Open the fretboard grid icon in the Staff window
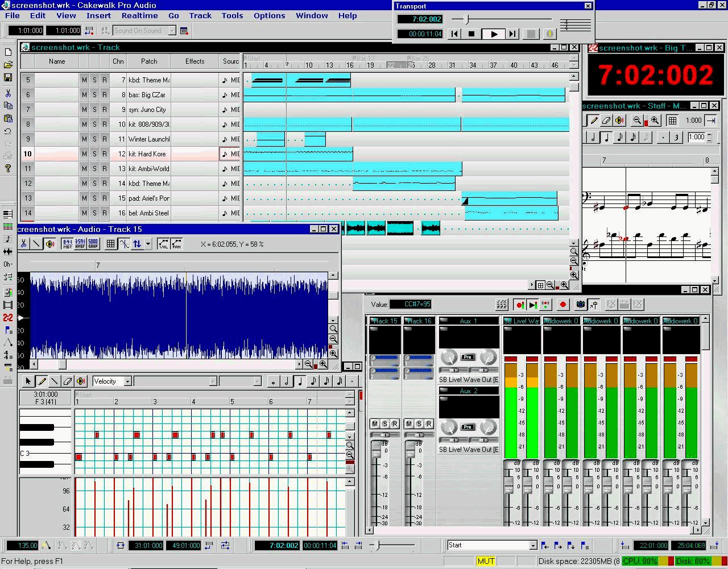728x569 pixels. tap(672, 121)
